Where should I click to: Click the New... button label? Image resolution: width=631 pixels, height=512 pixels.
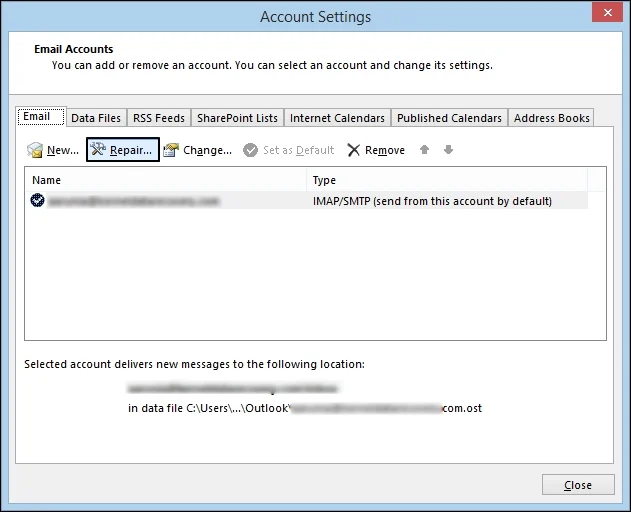pos(63,150)
